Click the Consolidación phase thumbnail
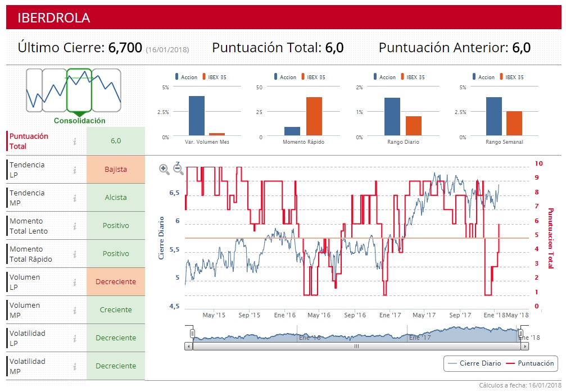The width and height of the screenshot is (566, 392). pos(79,90)
